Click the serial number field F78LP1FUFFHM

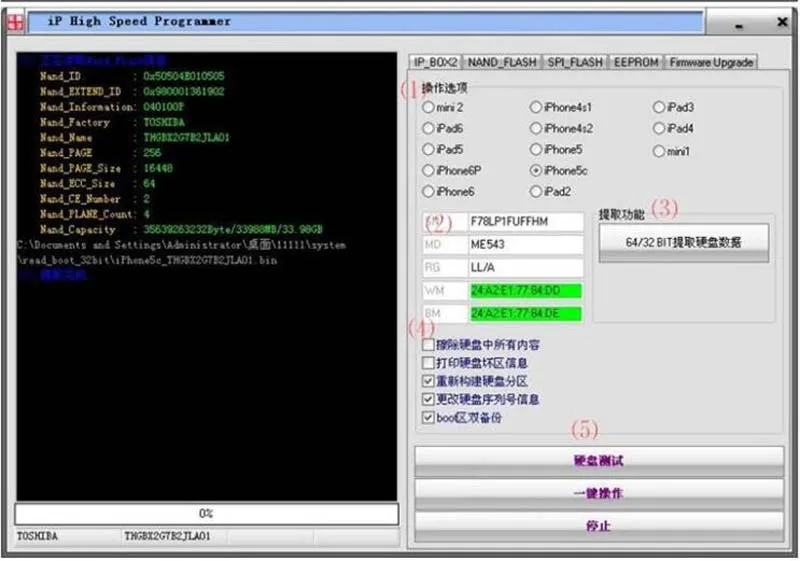click(526, 222)
